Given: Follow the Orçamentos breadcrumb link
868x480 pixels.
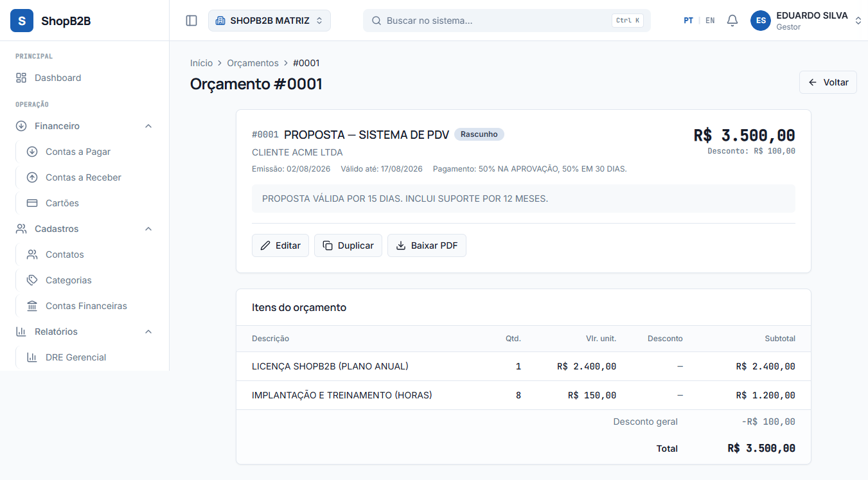Looking at the screenshot, I should click(252, 63).
